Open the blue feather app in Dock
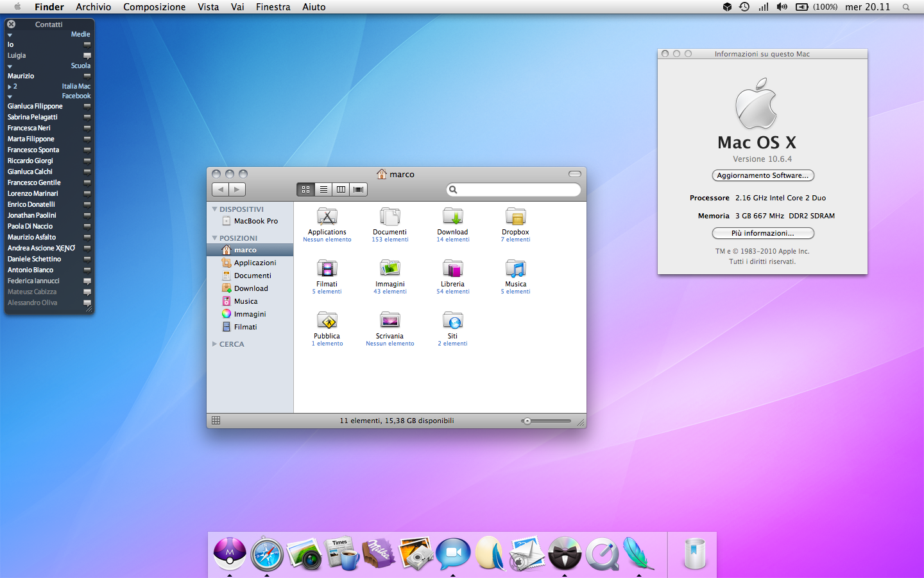The image size is (924, 578). (638, 554)
